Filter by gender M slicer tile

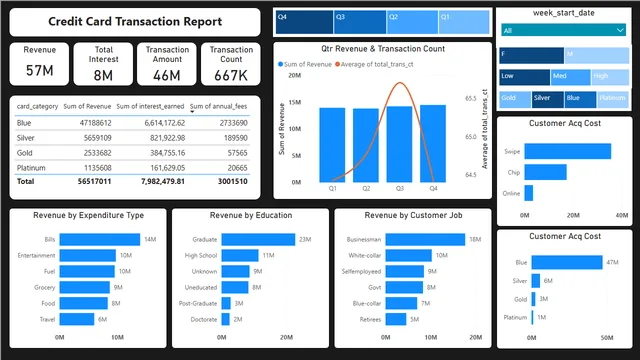tap(597, 56)
